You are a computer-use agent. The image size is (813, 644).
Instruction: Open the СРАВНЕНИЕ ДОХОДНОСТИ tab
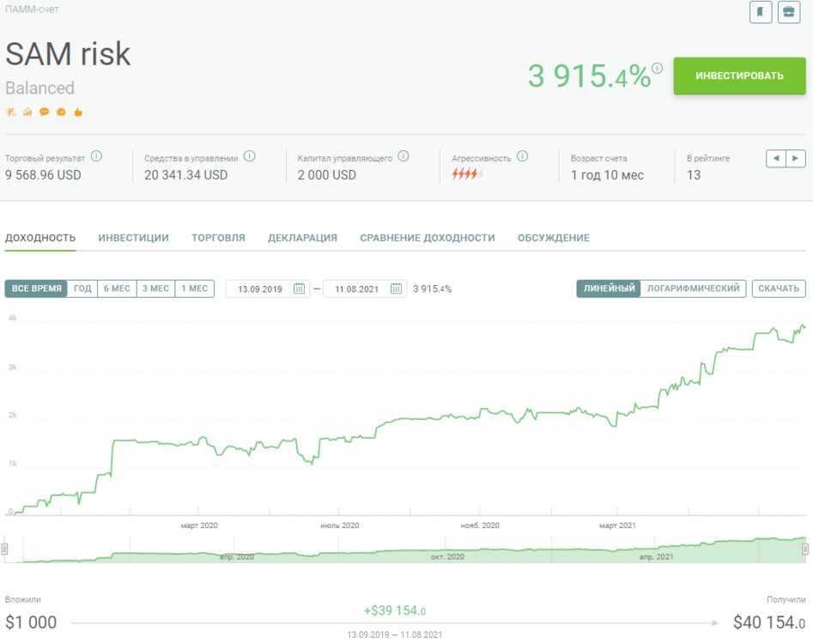tap(428, 238)
